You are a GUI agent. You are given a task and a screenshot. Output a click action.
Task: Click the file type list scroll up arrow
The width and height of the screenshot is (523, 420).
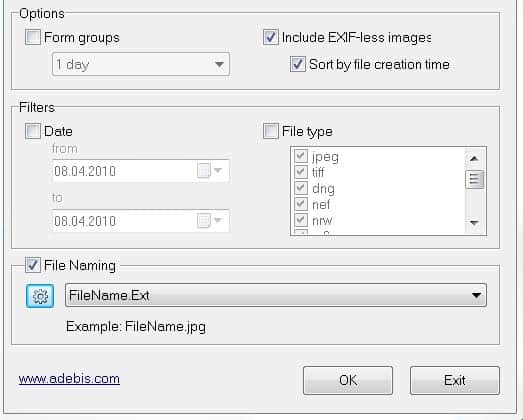tap(475, 158)
